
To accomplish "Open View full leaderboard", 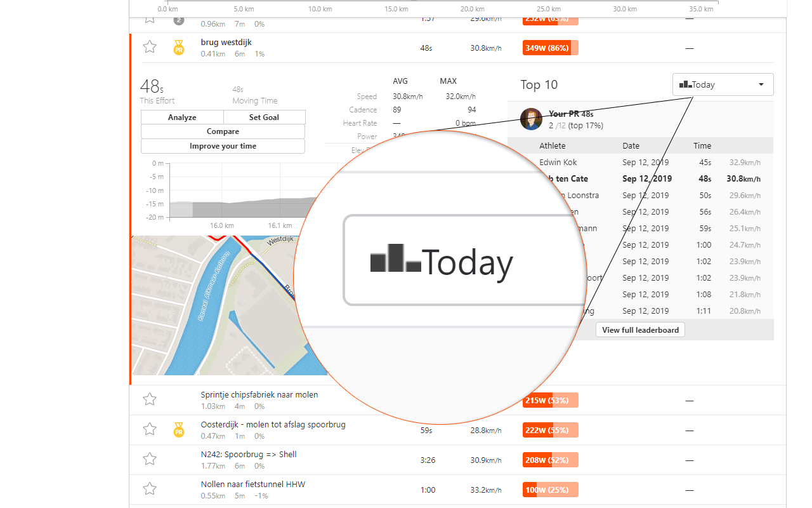I will tap(640, 330).
